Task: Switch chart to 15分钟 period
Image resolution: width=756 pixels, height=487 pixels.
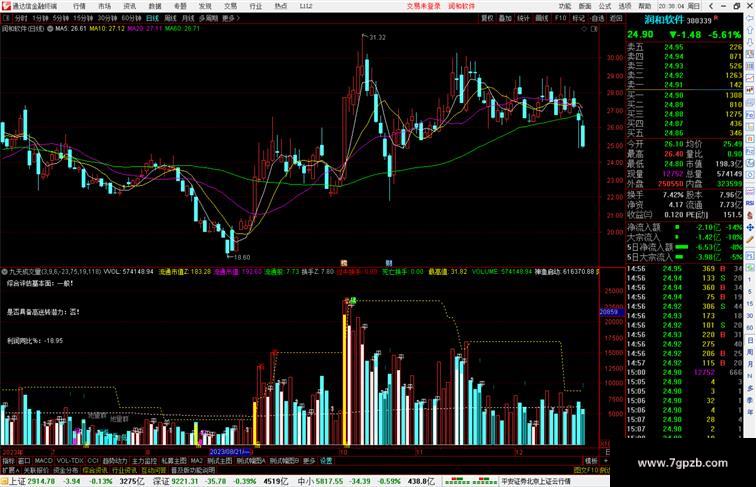Action: point(82,18)
